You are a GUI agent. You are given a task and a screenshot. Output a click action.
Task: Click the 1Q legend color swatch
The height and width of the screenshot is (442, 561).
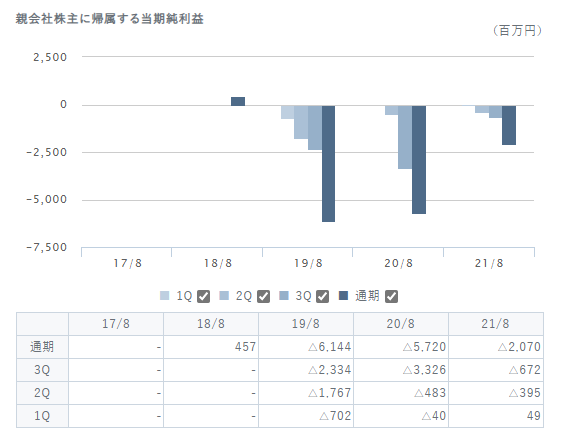[x=164, y=296]
